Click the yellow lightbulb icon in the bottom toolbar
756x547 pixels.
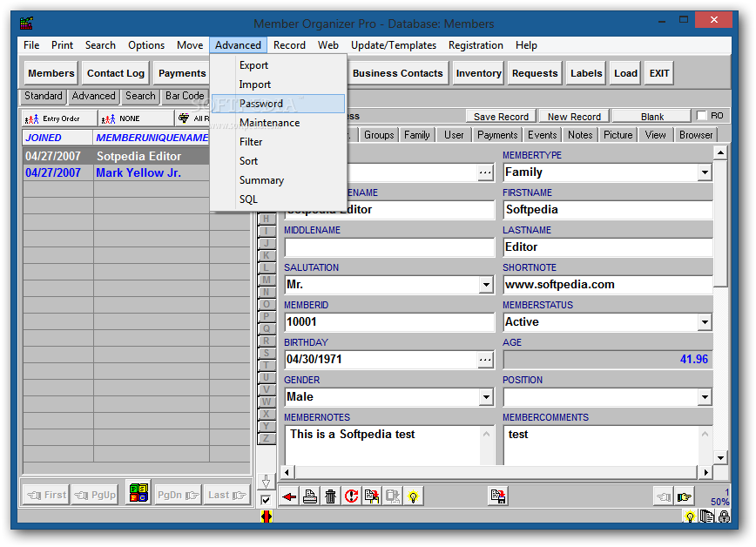point(413,496)
